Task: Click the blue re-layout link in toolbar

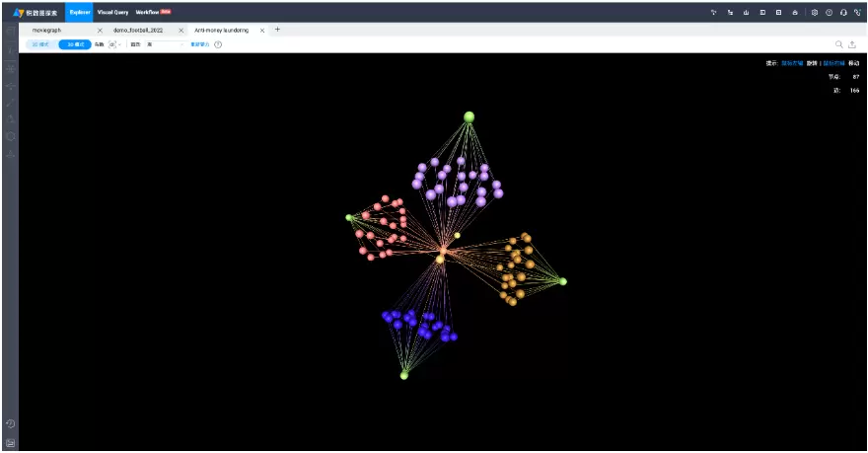Action: pos(199,44)
